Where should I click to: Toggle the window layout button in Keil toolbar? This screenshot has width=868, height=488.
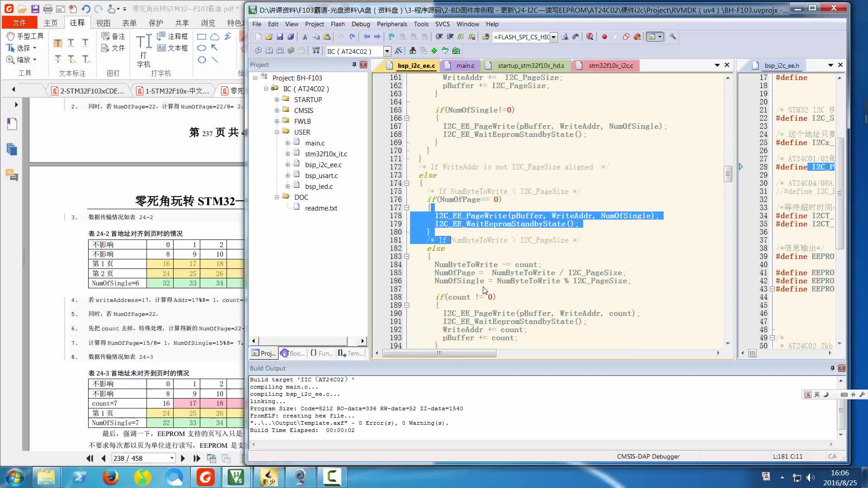point(655,37)
